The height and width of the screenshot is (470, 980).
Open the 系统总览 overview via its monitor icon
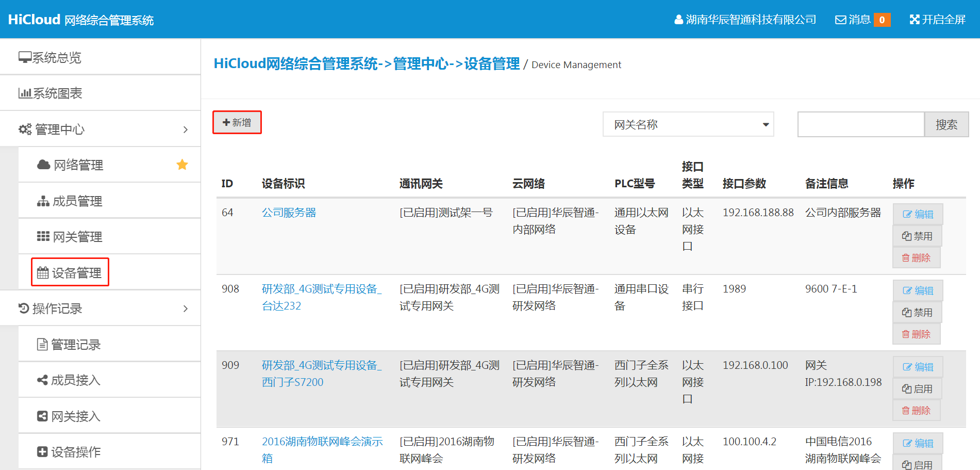(x=24, y=57)
